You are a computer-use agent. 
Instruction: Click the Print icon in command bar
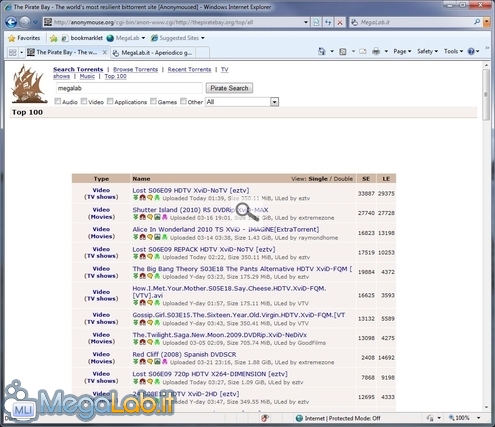(376, 51)
